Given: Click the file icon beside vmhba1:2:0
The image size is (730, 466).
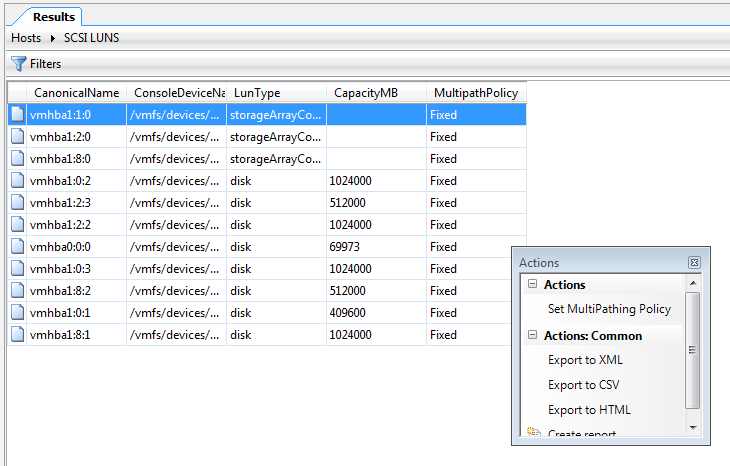Looking at the screenshot, I should point(17,136).
